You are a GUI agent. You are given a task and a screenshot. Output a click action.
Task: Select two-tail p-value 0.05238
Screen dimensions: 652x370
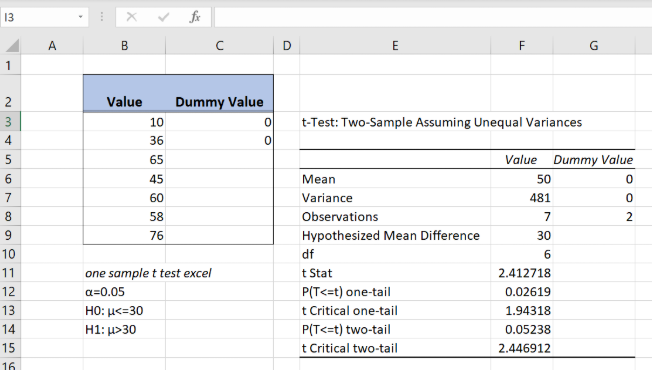click(522, 329)
